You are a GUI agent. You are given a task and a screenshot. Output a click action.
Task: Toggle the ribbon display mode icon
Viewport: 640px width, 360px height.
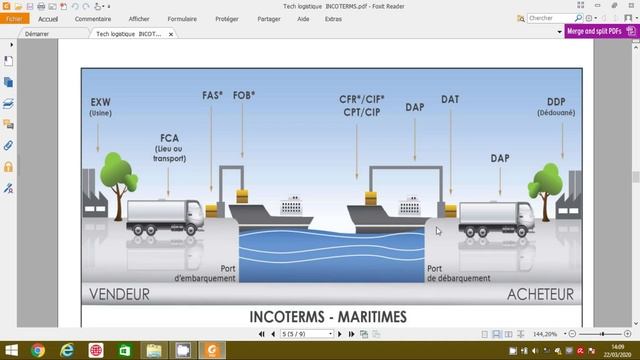[581, 5]
